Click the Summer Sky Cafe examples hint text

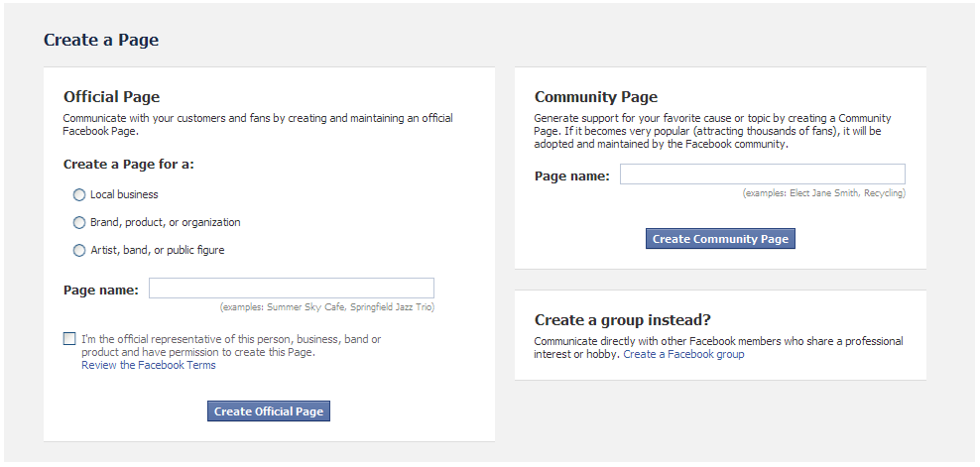click(x=327, y=307)
